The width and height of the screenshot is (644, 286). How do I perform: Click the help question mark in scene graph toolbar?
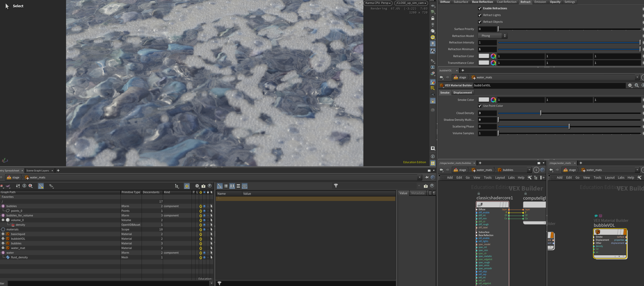click(x=210, y=186)
